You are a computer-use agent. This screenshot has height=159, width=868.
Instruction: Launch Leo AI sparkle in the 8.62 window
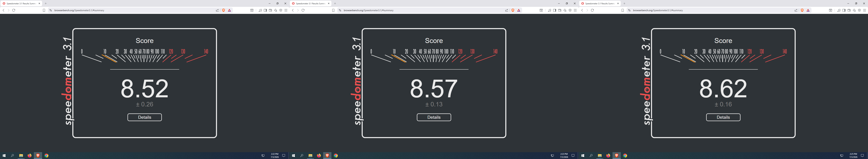(x=854, y=10)
